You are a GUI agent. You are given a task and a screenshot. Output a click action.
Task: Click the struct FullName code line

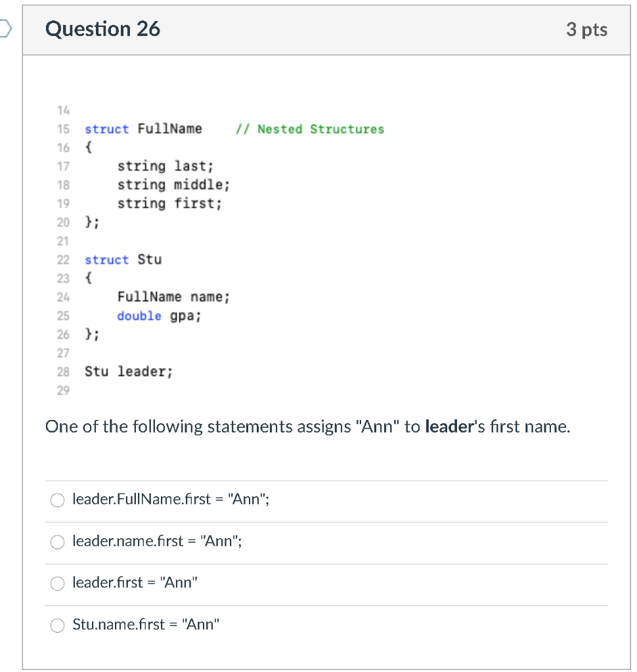click(143, 129)
